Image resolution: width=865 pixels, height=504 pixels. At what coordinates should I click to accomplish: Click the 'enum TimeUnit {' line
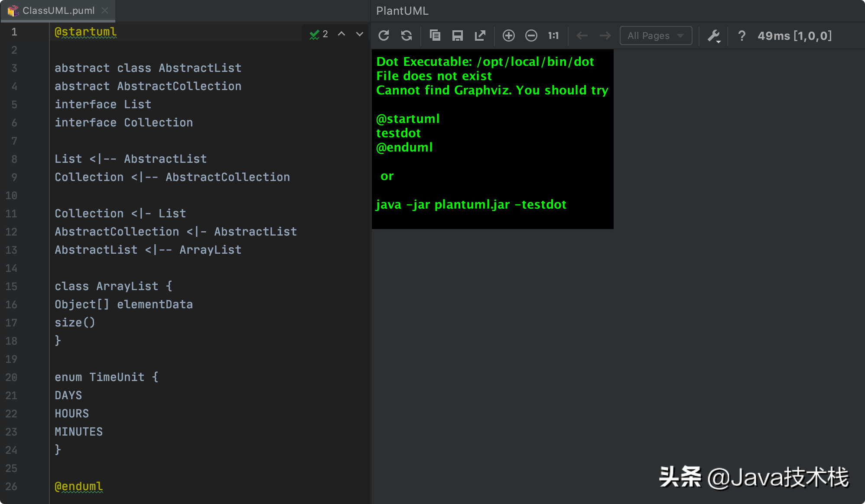[106, 377]
